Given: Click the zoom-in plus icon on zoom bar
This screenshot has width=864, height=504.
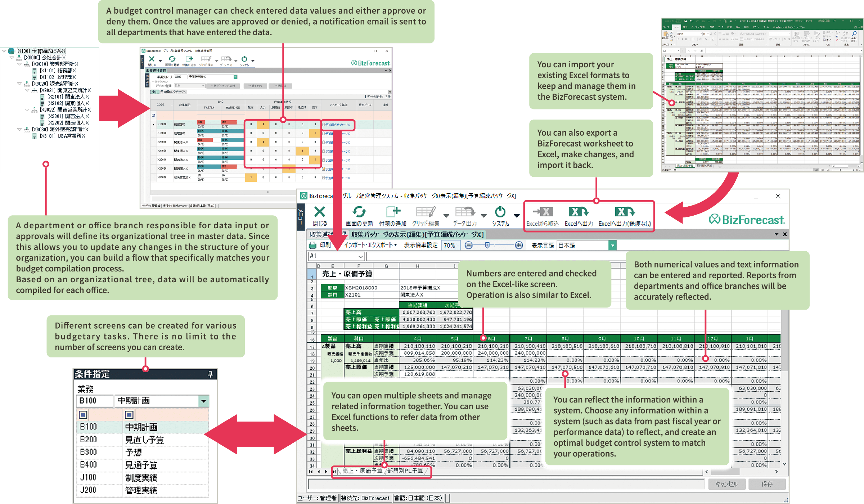Looking at the screenshot, I should coord(519,245).
